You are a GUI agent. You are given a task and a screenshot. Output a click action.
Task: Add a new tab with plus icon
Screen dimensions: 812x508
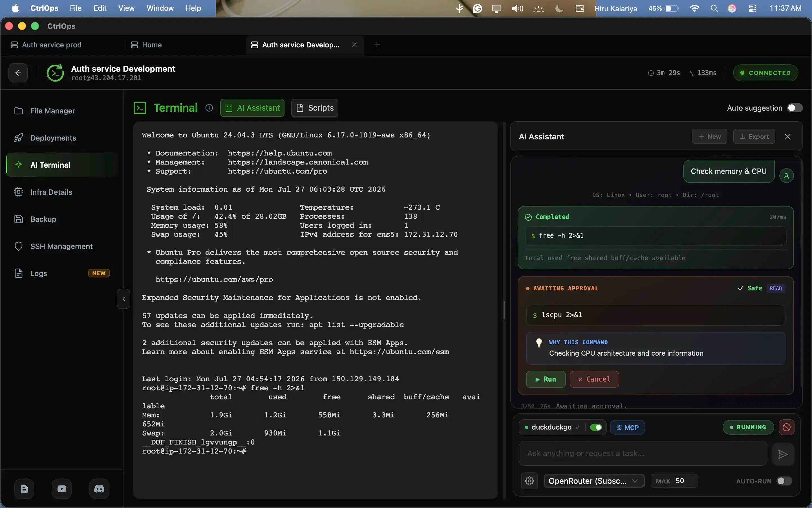(x=377, y=45)
